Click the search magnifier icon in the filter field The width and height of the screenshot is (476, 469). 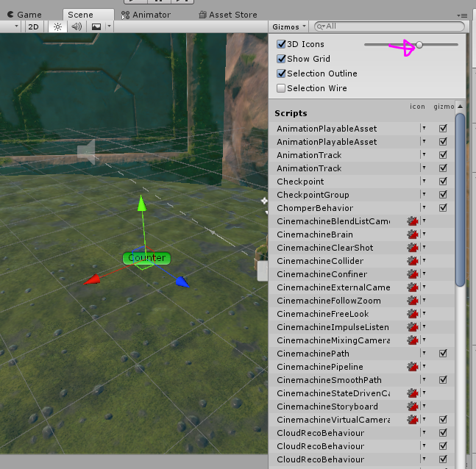tap(320, 26)
